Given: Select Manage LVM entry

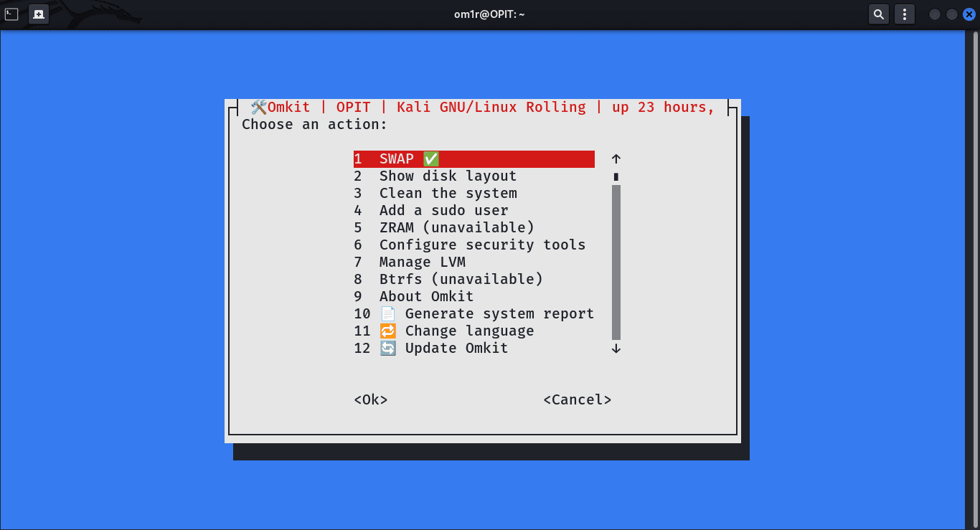Looking at the screenshot, I should 474,262.
